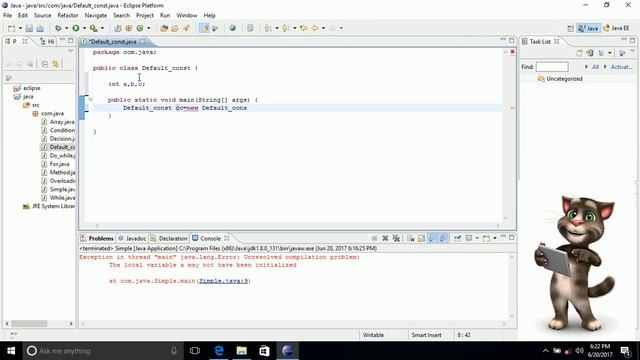
Task: Open the Simple.java:9 stack trace link
Action: click(x=223, y=281)
